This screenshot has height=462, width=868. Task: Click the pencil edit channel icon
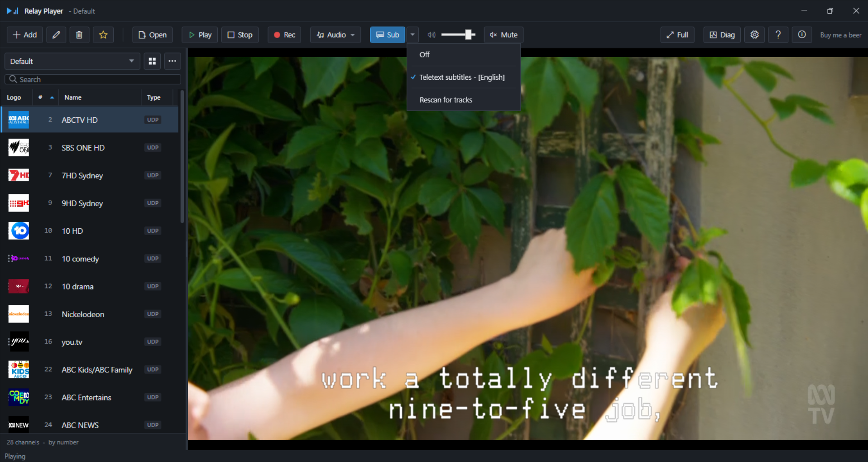56,35
